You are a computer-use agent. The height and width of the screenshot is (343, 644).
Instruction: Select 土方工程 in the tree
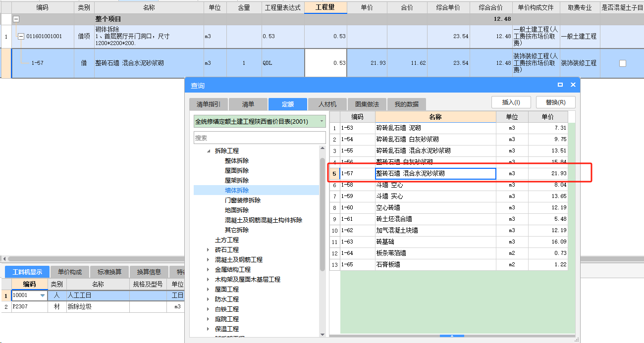[x=227, y=240]
